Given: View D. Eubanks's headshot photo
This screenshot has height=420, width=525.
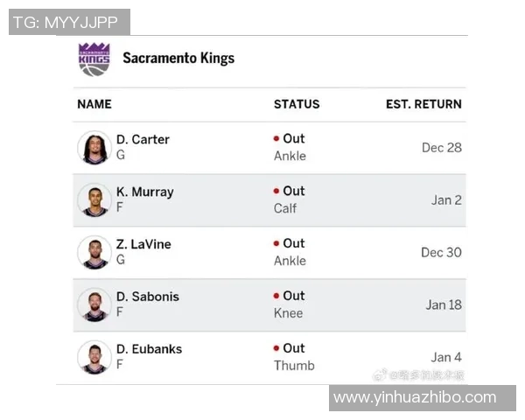Looking at the screenshot, I should (x=94, y=357).
